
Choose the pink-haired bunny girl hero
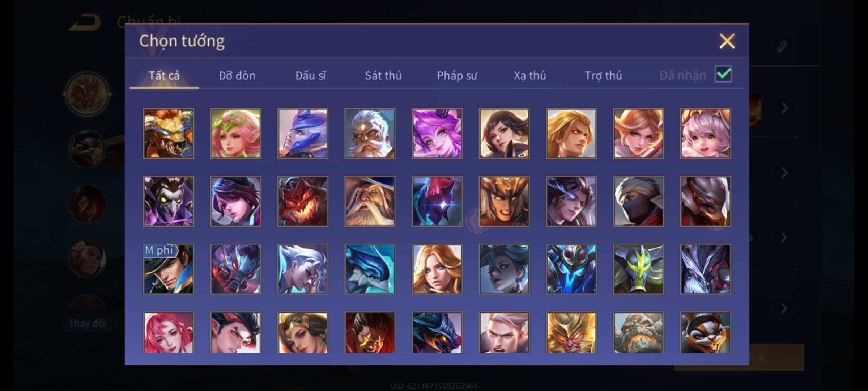tap(705, 134)
